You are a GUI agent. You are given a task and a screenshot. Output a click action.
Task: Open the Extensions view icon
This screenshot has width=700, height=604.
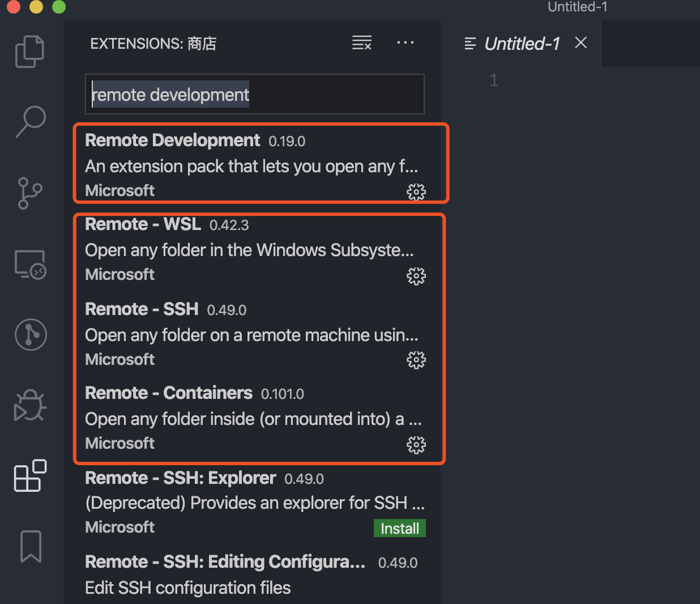coord(30,476)
